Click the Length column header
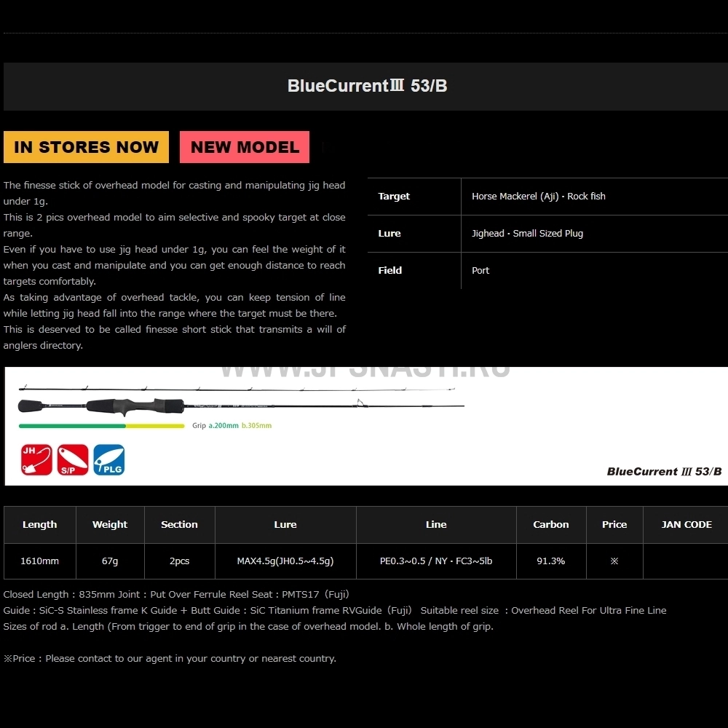728x728 pixels. click(40, 525)
